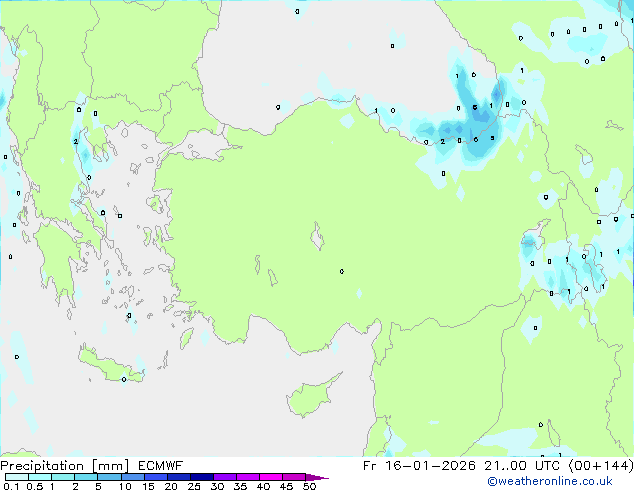Click the 10–15 mm legend color swatch
This screenshot has height=490, width=634.
coord(133,477)
